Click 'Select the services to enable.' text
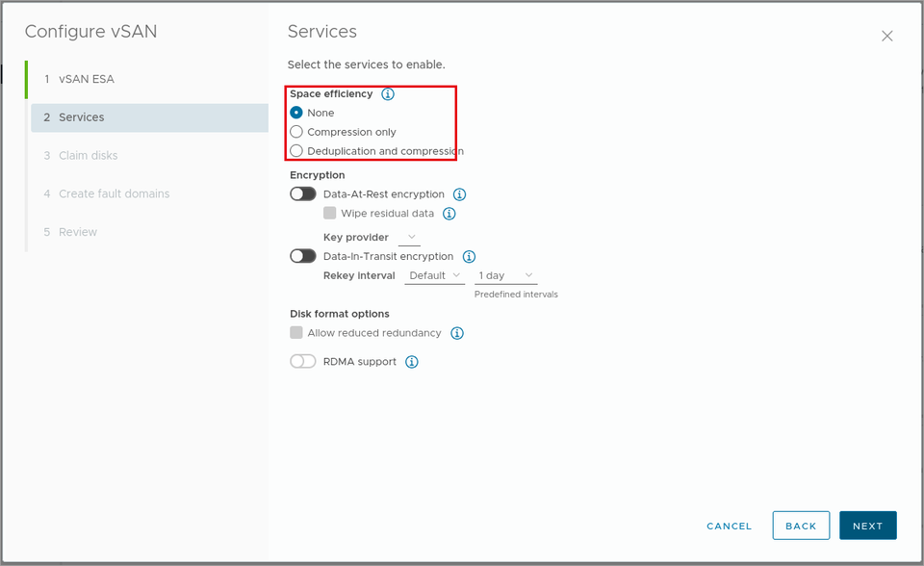The width and height of the screenshot is (924, 566). [x=367, y=64]
